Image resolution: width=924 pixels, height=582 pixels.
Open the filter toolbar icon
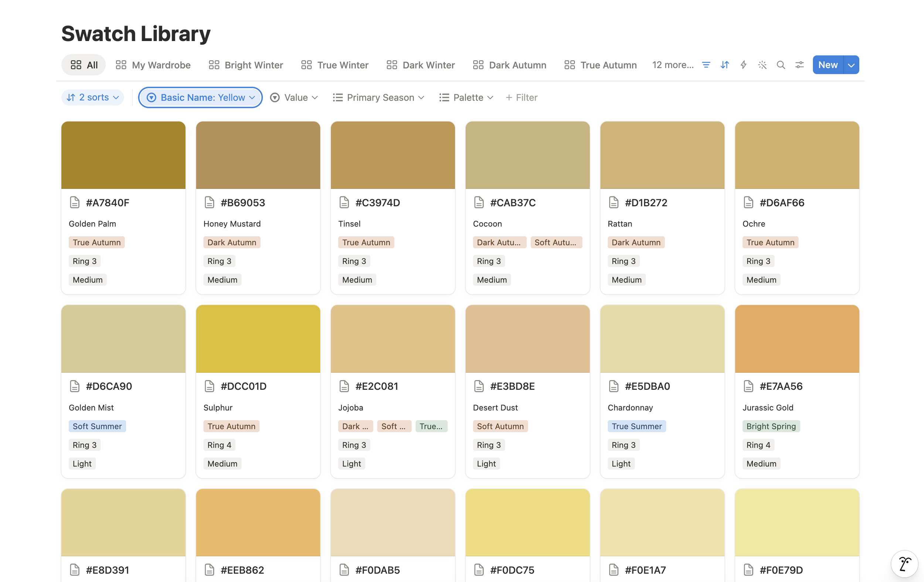pos(706,65)
